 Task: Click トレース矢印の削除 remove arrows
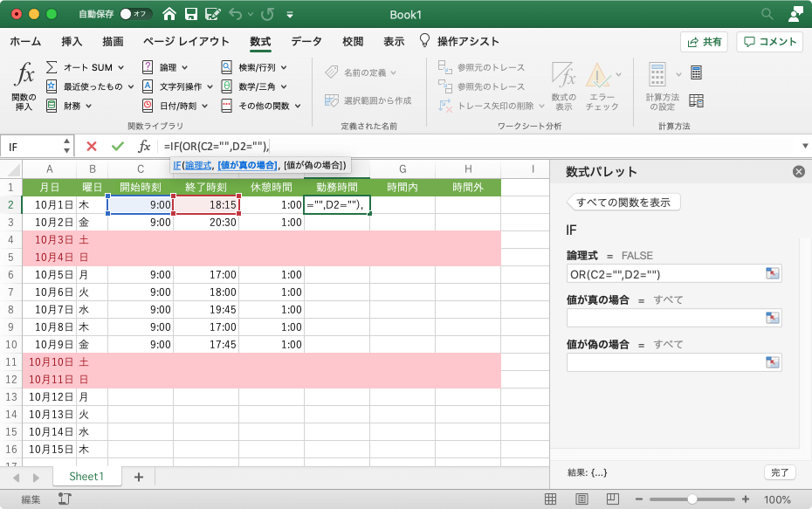(x=491, y=106)
